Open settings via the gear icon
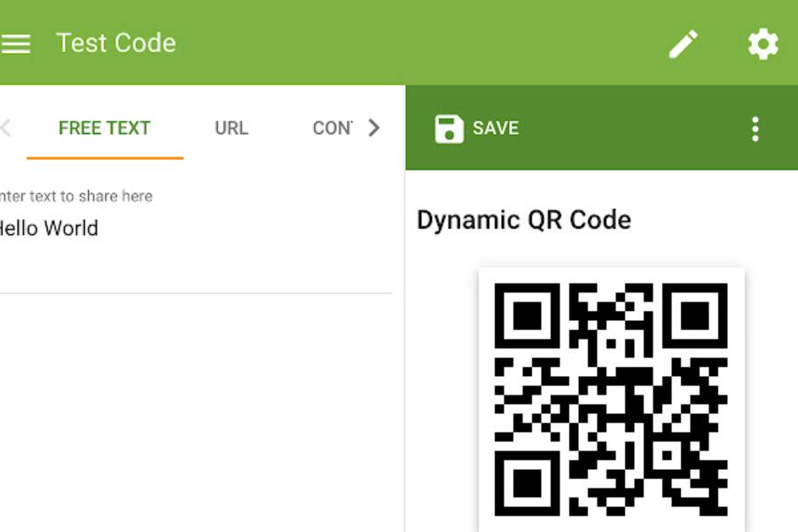Image resolution: width=798 pixels, height=532 pixels. click(x=763, y=43)
